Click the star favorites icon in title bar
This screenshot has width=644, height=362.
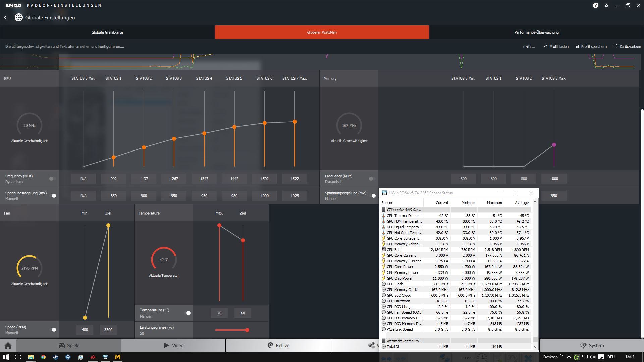[606, 5]
